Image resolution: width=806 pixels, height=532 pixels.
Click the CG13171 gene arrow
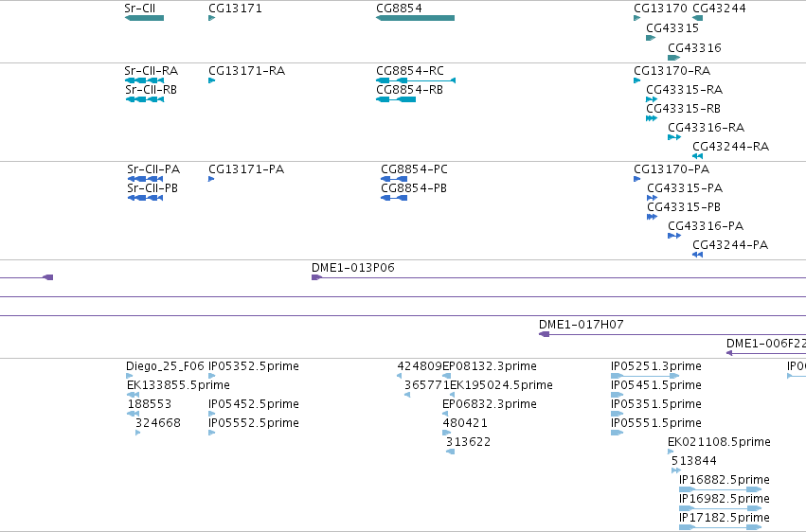212,18
